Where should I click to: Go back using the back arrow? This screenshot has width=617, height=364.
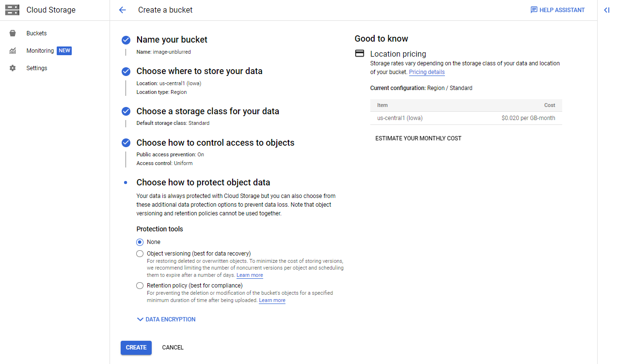coord(122,10)
